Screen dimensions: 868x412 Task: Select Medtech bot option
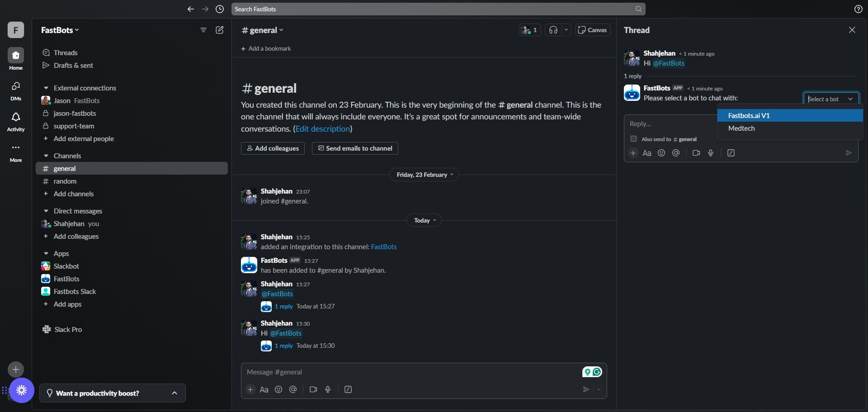pyautogui.click(x=790, y=128)
